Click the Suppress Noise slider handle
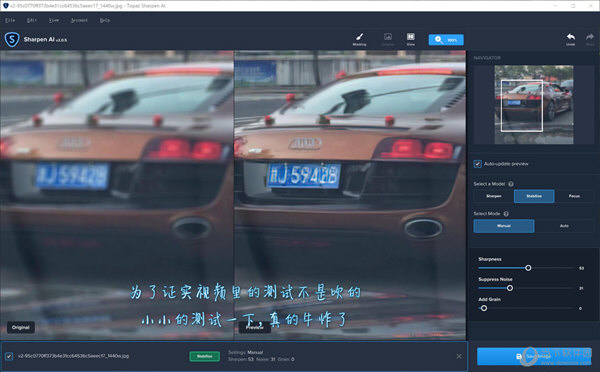This screenshot has height=372, width=600. tap(510, 288)
